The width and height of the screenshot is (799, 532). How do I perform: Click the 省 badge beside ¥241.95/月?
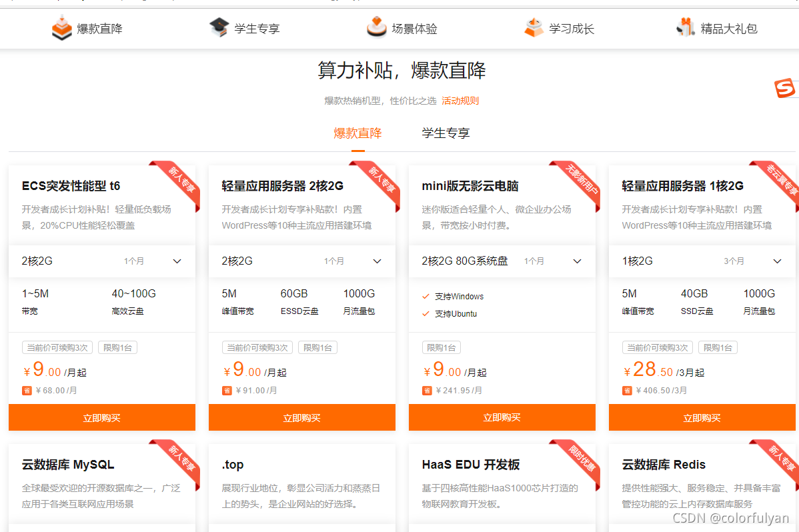point(427,391)
